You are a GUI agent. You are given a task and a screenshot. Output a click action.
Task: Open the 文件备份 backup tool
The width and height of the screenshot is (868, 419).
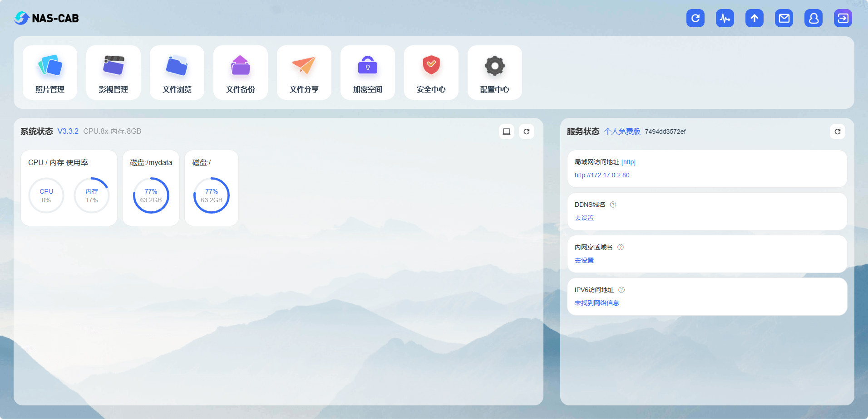pyautogui.click(x=241, y=73)
